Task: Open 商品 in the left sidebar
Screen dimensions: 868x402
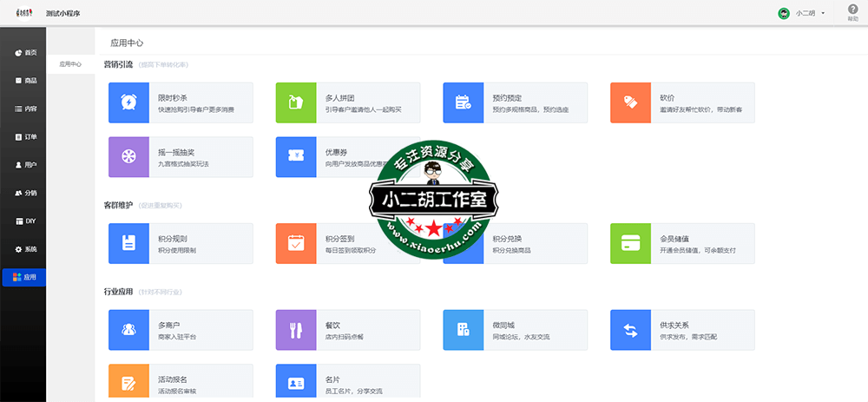Action: 25,81
